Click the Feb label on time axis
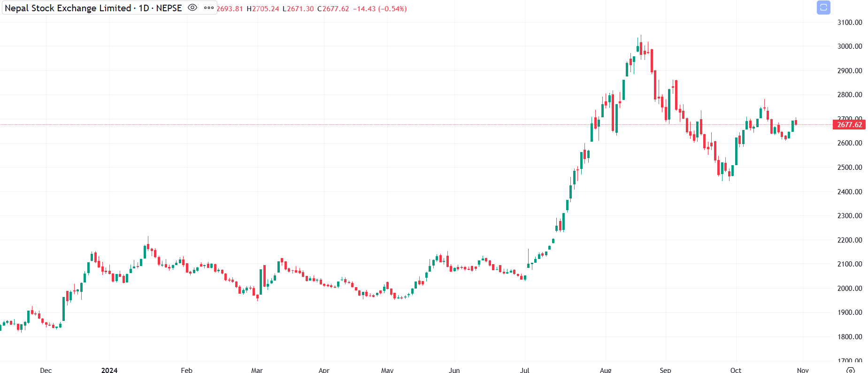 coord(187,370)
